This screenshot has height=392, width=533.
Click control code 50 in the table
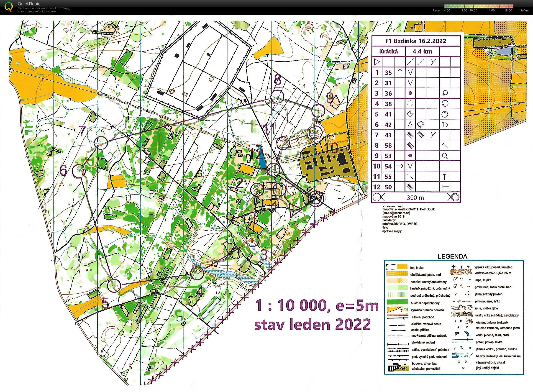point(388,187)
